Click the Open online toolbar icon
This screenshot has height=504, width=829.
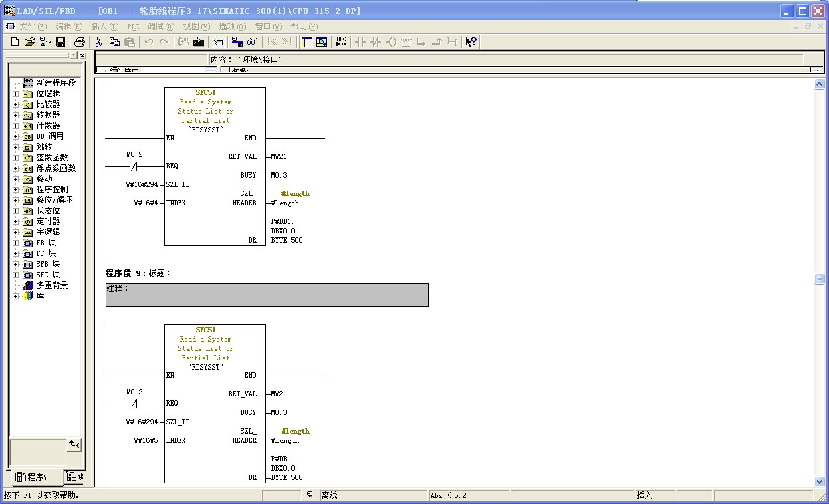[45, 42]
